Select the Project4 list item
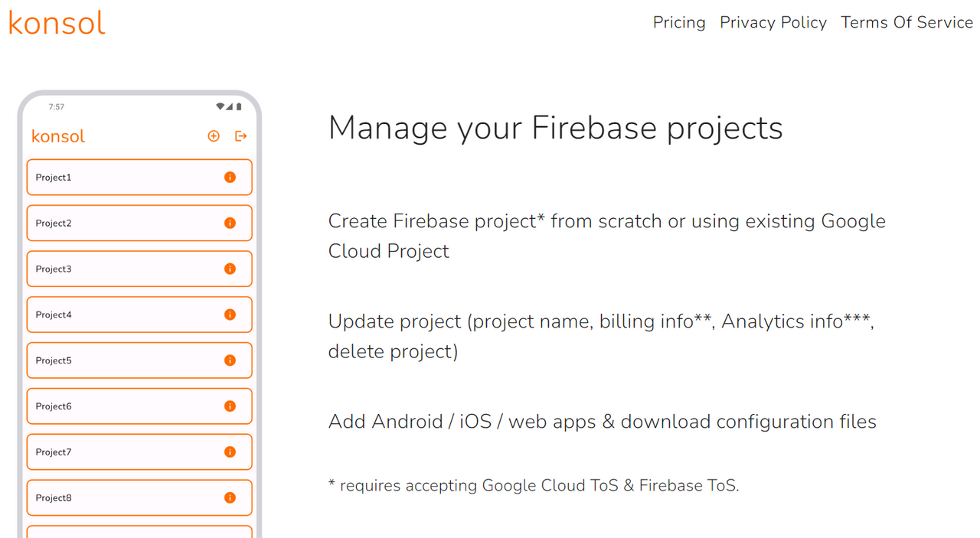Viewport: 980px width, 538px height. click(139, 315)
